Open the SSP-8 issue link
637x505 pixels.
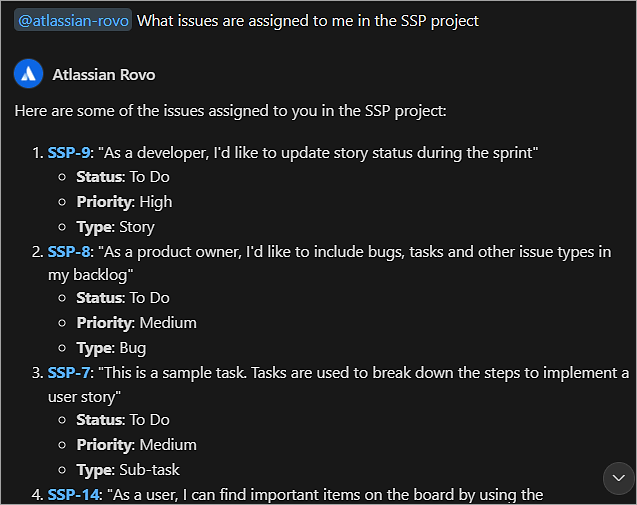[69, 251]
